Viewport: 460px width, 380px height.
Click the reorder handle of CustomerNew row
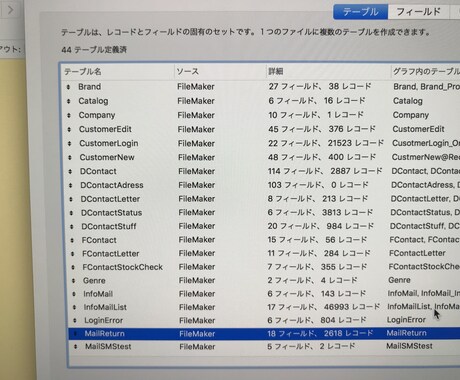pos(70,157)
